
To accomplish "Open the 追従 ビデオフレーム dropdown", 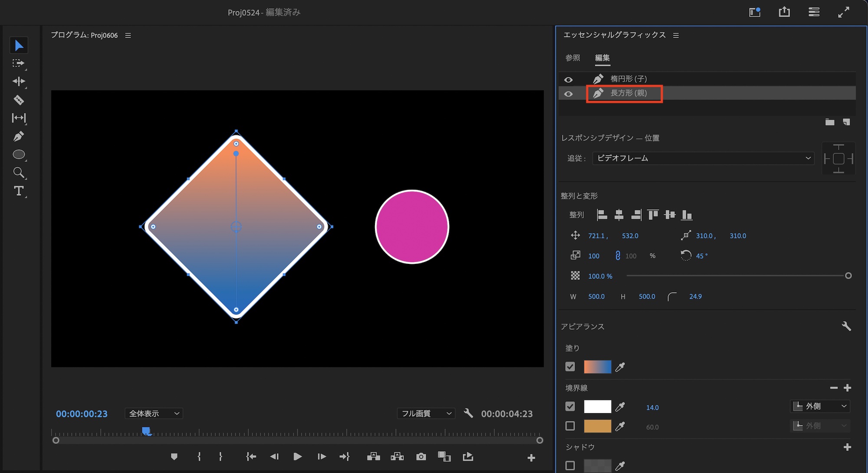I will click(703, 158).
